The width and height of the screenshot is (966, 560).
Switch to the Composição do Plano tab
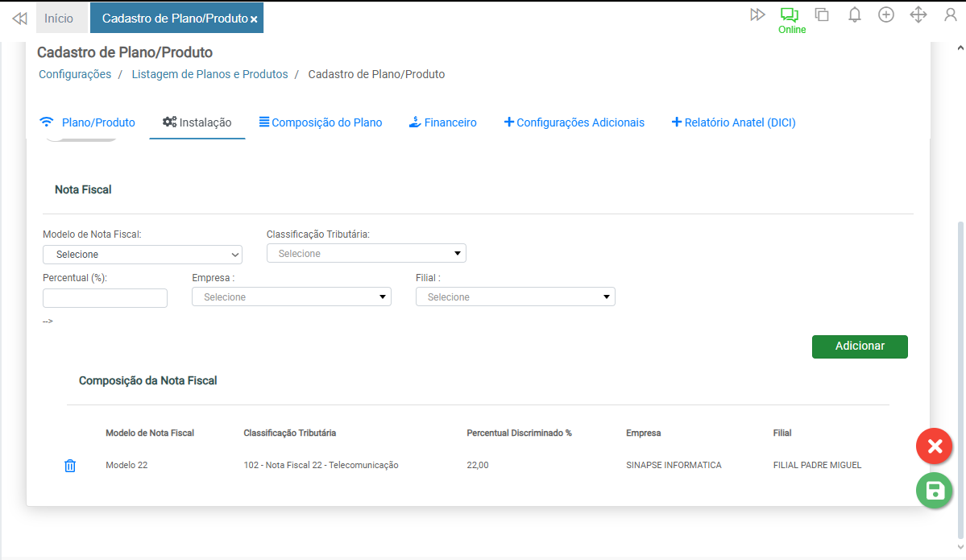click(320, 122)
